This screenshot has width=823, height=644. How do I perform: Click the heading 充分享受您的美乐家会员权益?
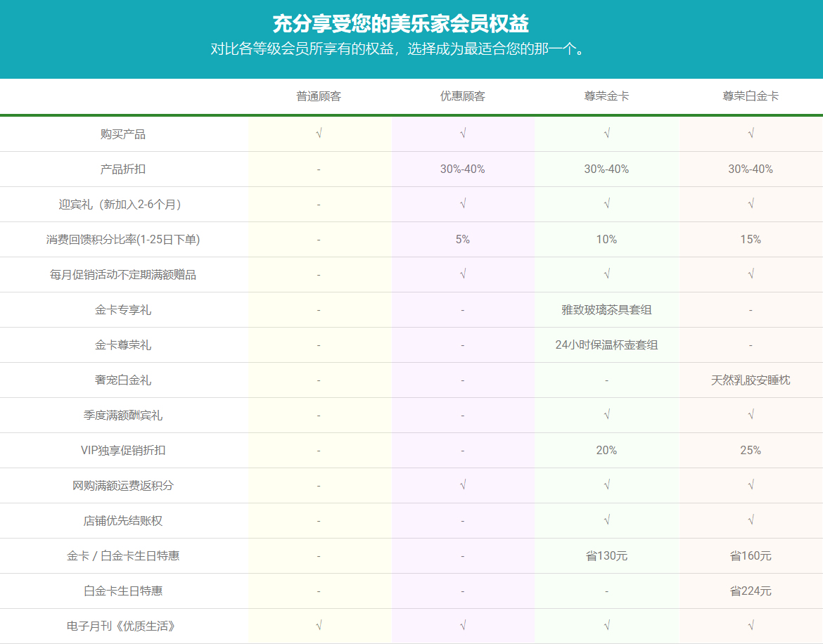(400, 24)
